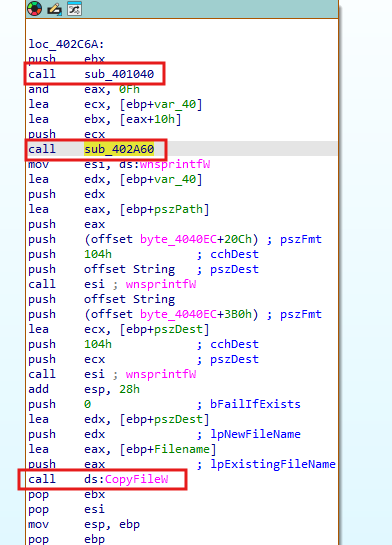Viewport: 392px width, 545px height.
Task: Select the 'lea eax, [ebp+Filename]' line
Action: (122, 449)
